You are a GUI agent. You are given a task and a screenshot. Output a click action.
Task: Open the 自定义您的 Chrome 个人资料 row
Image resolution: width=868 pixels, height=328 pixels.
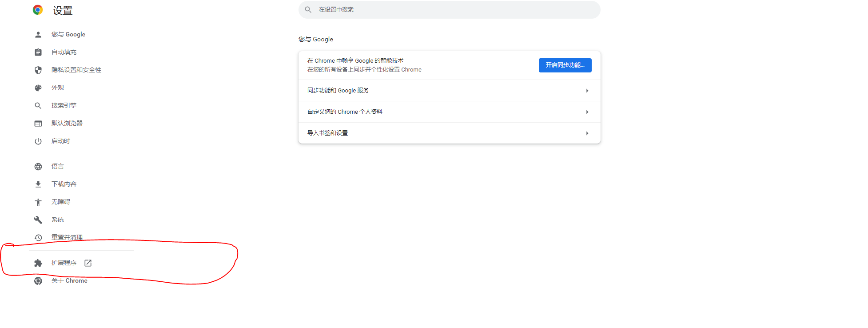(x=450, y=112)
